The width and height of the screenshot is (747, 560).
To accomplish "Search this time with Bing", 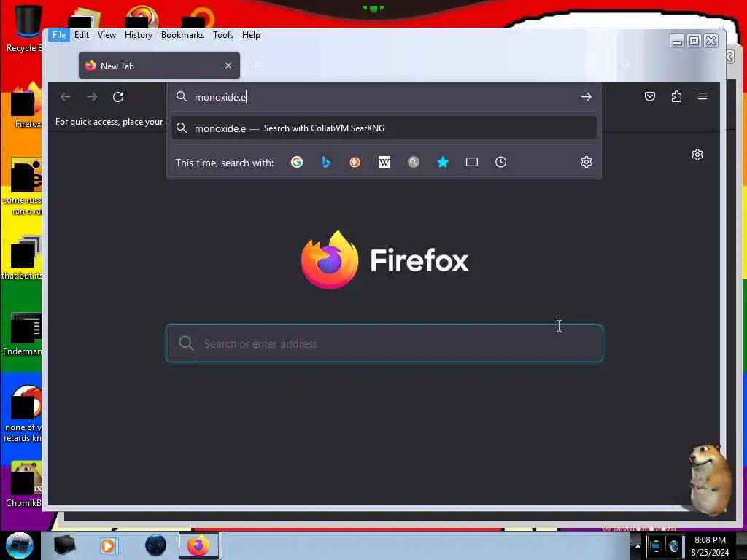I will pos(326,163).
